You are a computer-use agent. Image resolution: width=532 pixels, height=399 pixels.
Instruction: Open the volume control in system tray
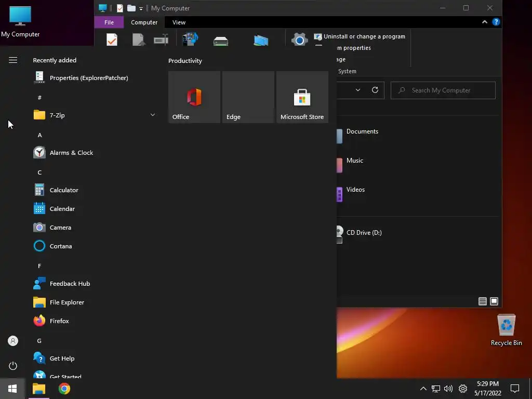click(x=448, y=389)
